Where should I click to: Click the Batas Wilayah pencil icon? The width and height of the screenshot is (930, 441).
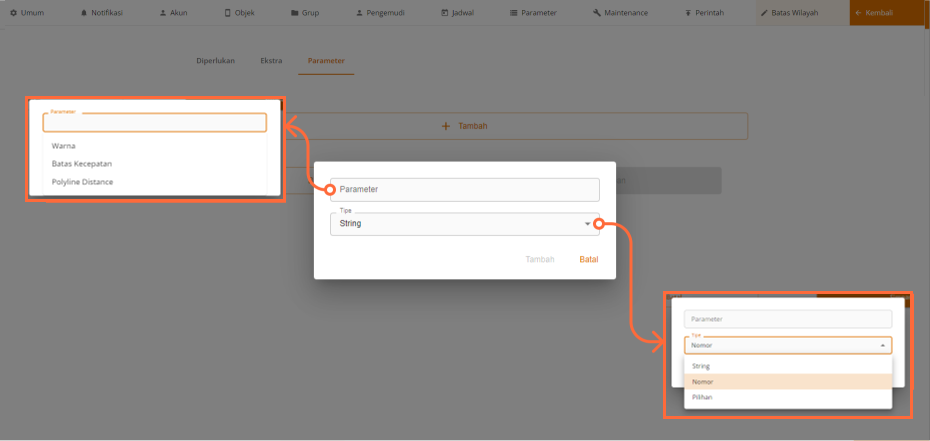click(765, 13)
